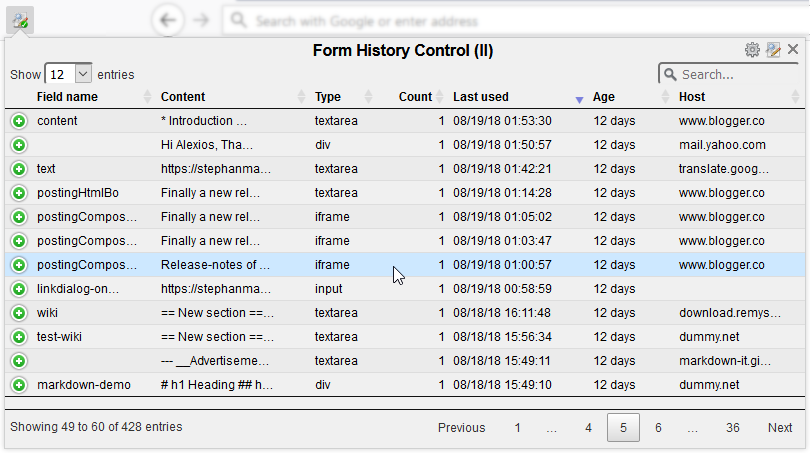Click the Previous page button

pos(461,427)
